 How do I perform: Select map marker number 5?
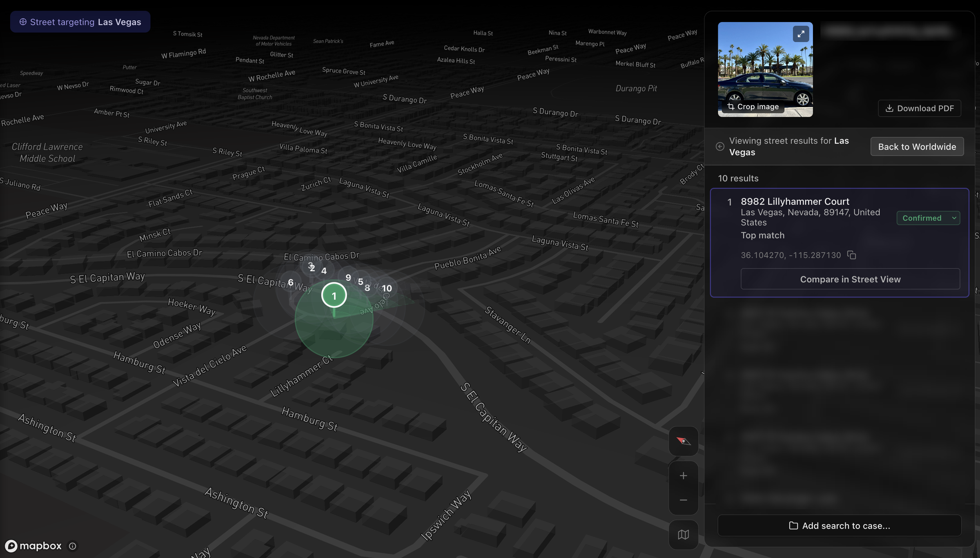coord(361,281)
